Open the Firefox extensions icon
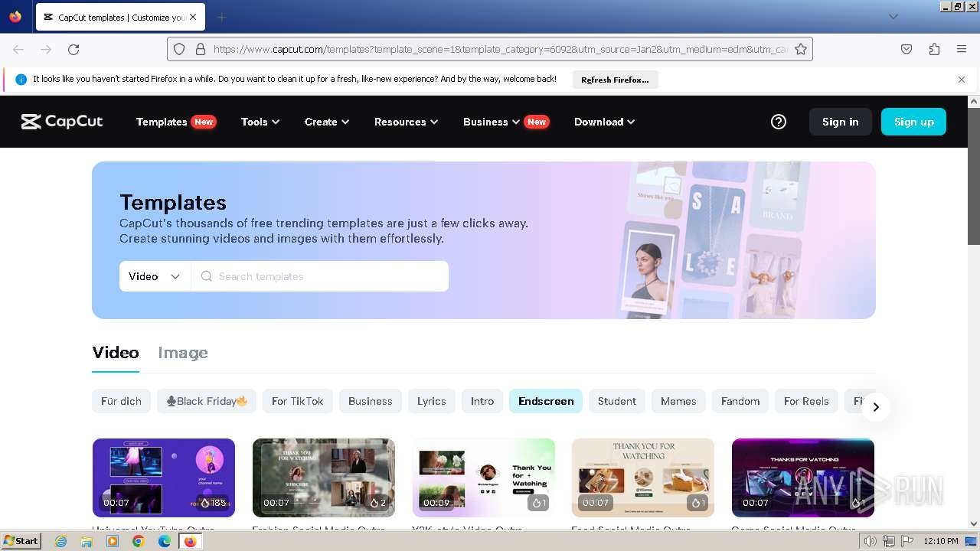 point(934,49)
